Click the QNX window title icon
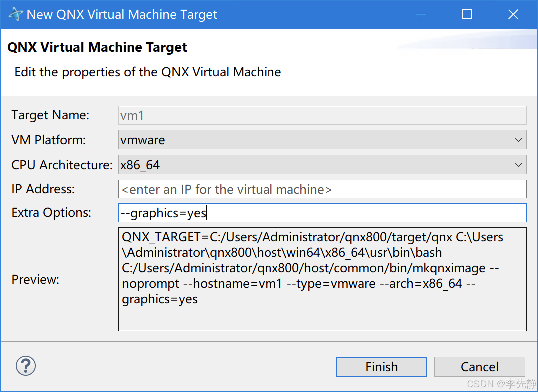Viewport: 538px width, 392px height. click(x=15, y=14)
